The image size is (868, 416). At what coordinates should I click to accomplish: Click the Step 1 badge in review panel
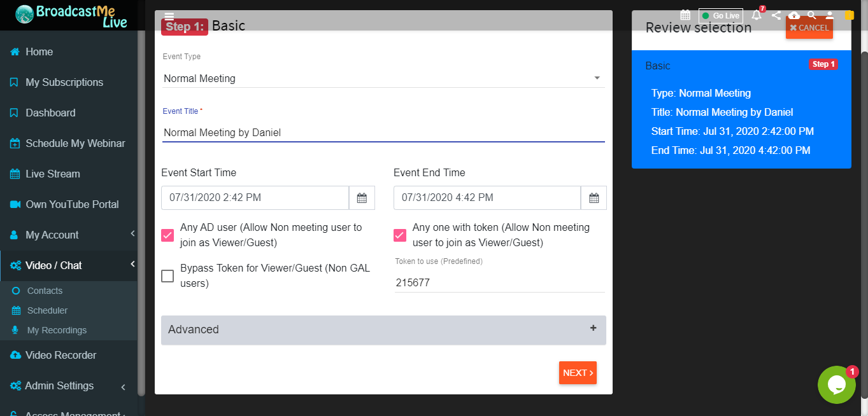(x=823, y=64)
